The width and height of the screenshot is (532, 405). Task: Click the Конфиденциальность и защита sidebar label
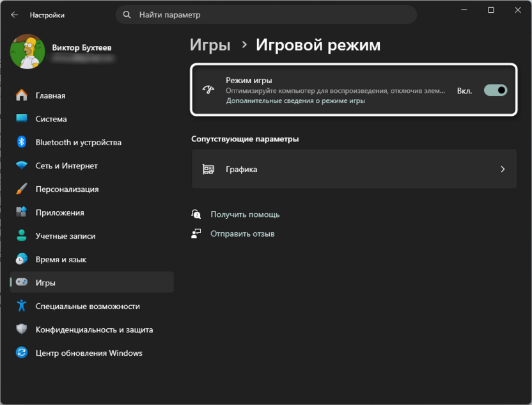[x=95, y=330]
